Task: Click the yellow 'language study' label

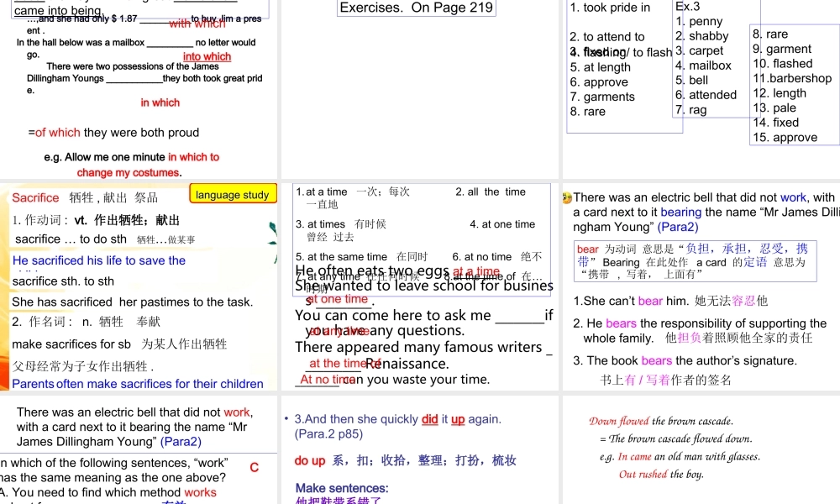Action: (x=233, y=195)
